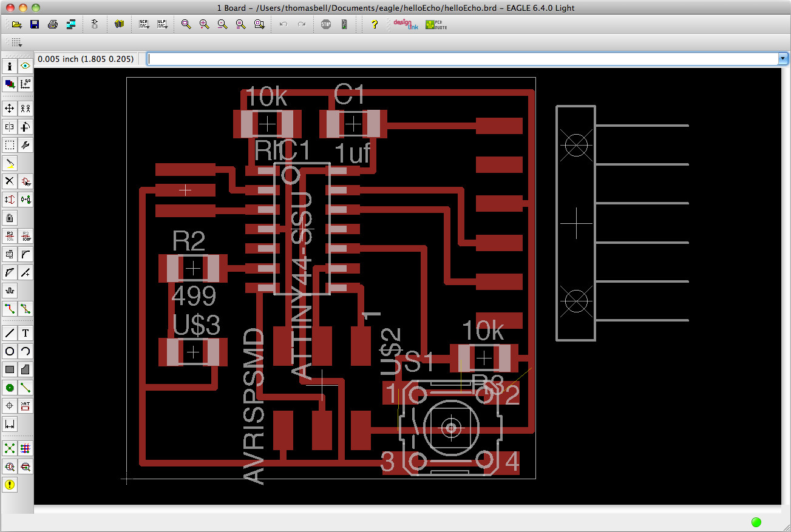Select the Ripup tool
Viewport: 791px width, 532px height.
click(25, 308)
